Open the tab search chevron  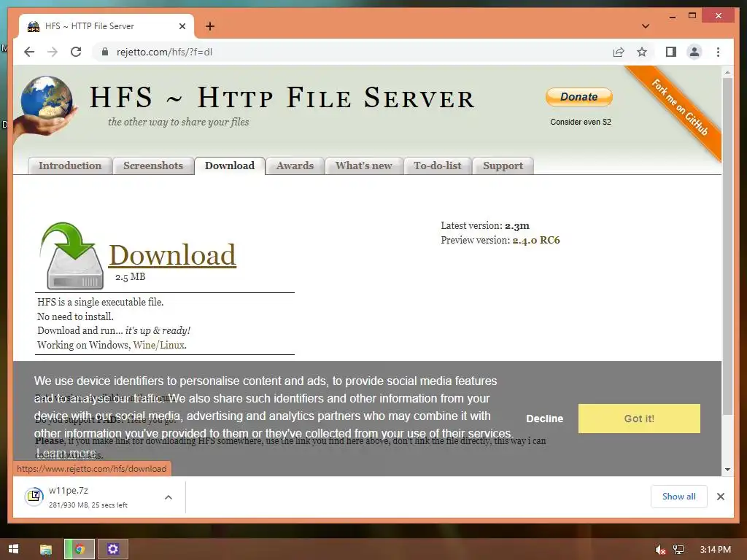[x=646, y=26]
